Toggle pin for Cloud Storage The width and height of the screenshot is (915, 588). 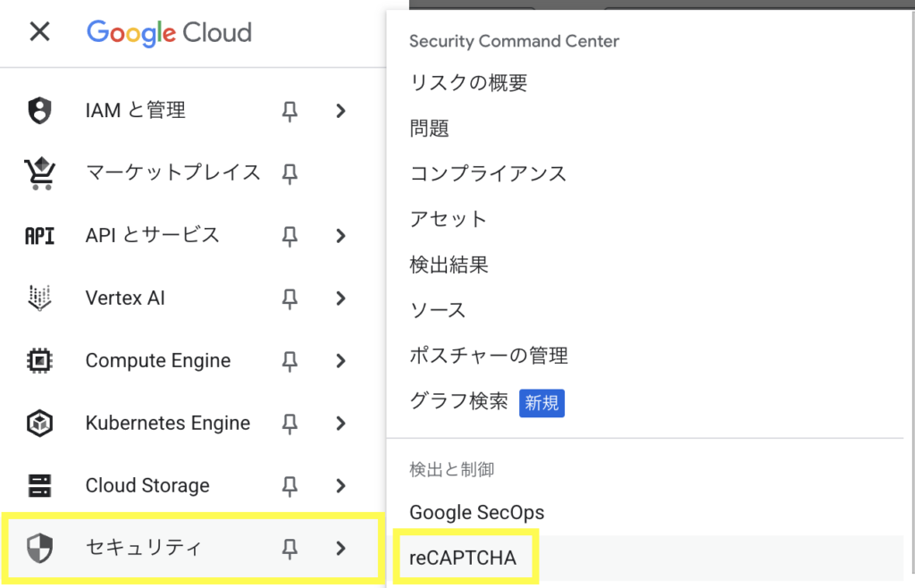290,486
